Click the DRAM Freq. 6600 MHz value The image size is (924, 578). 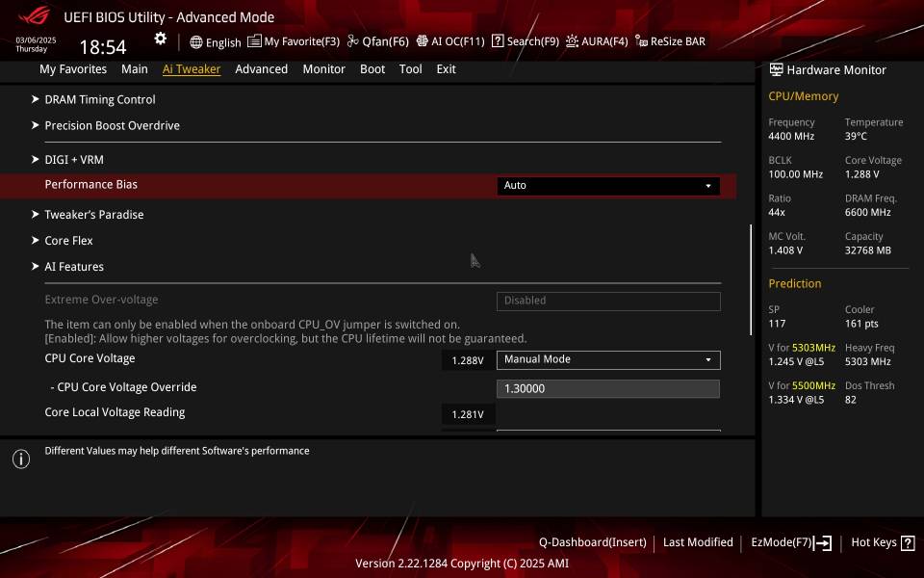coord(868,212)
